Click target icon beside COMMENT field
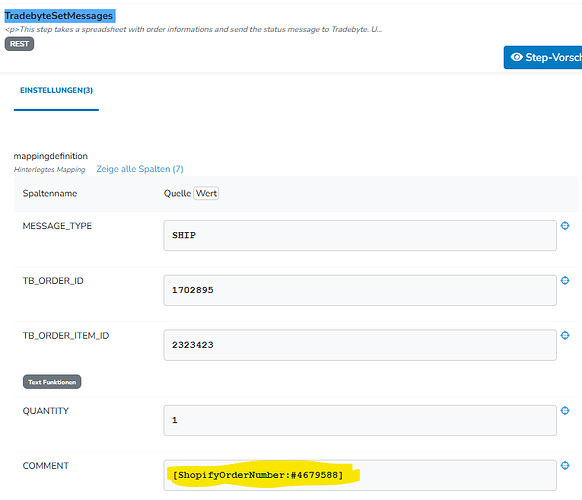Screen dimensions: 582x500 (x=565, y=465)
